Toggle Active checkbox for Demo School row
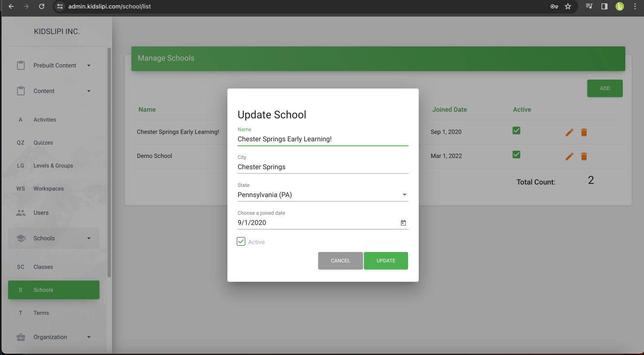The height and width of the screenshot is (355, 644). 516,155
